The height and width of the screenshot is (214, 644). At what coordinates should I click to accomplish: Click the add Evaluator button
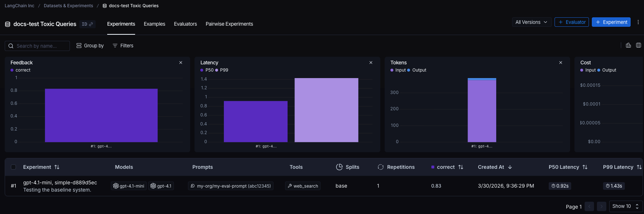click(x=572, y=22)
